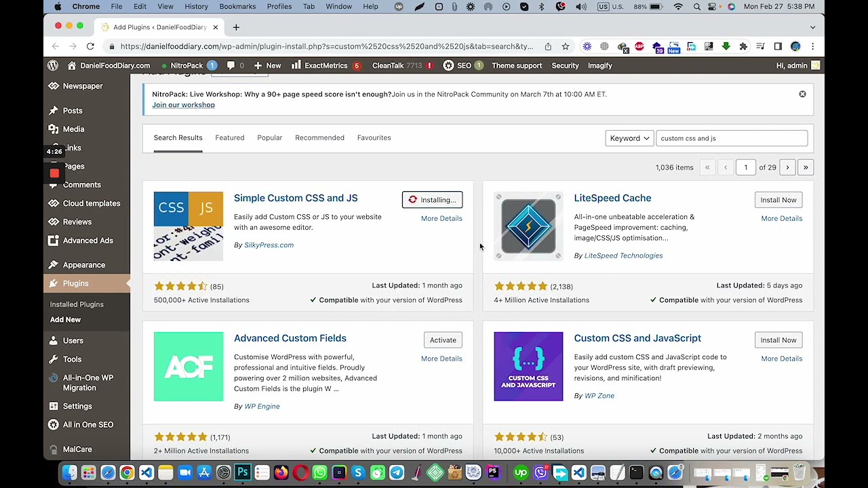Open Media in the admin sidebar
The width and height of the screenshot is (868, 488).
[x=73, y=129]
